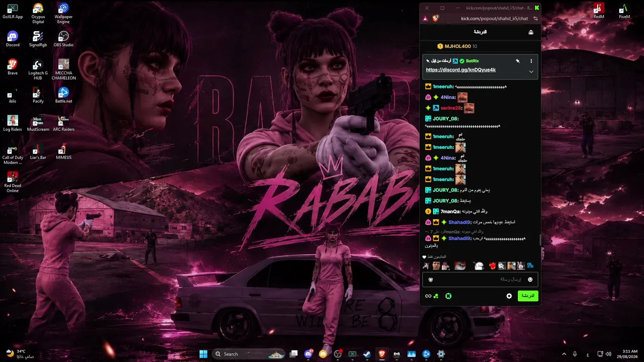Select the Liar's Bar desktop icon
The image size is (644, 362).
38,152
